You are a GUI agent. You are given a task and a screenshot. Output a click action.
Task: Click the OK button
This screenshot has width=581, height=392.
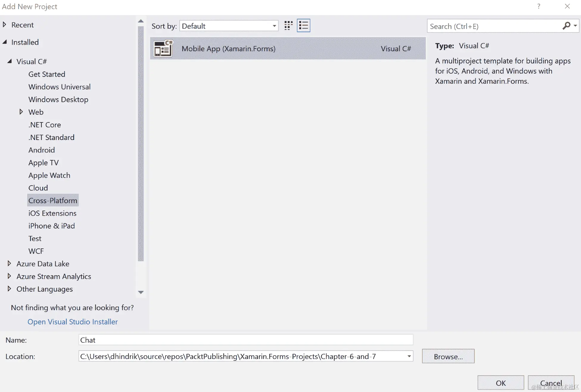pyautogui.click(x=501, y=383)
